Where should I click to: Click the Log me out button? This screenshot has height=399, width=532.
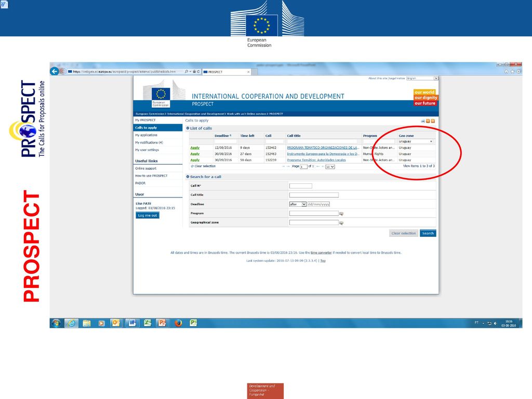(148, 216)
